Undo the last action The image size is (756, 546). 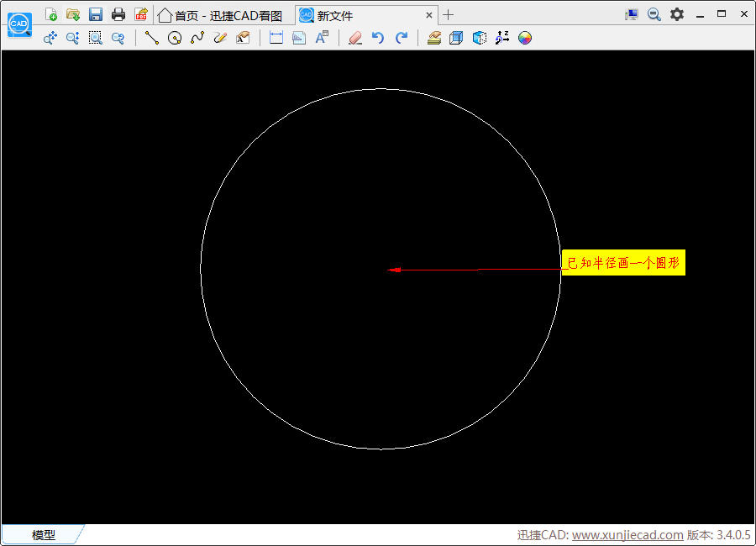point(378,38)
